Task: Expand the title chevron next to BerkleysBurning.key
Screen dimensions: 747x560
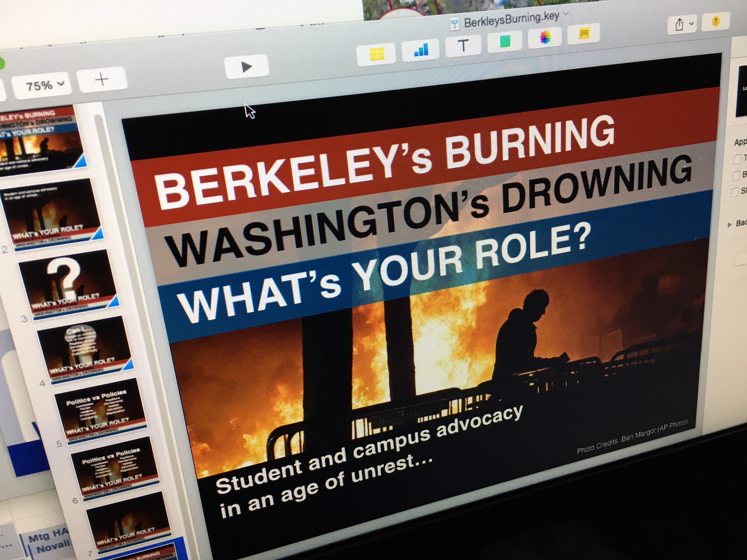Action: click(566, 14)
